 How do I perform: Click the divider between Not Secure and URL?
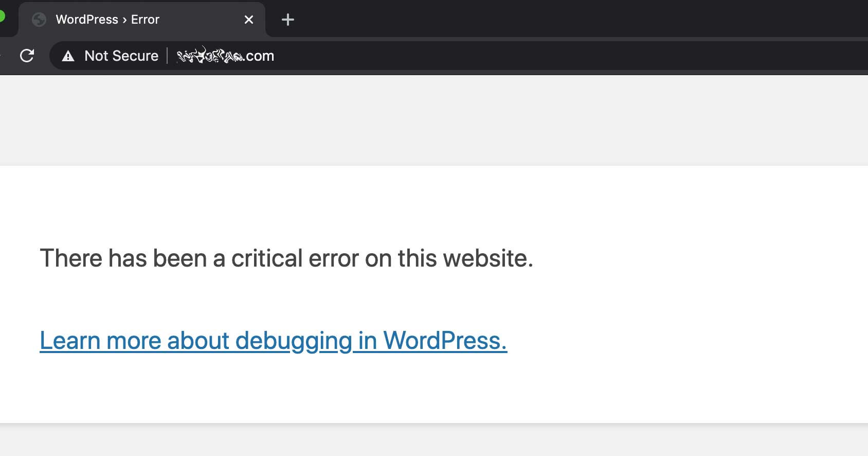click(x=167, y=56)
